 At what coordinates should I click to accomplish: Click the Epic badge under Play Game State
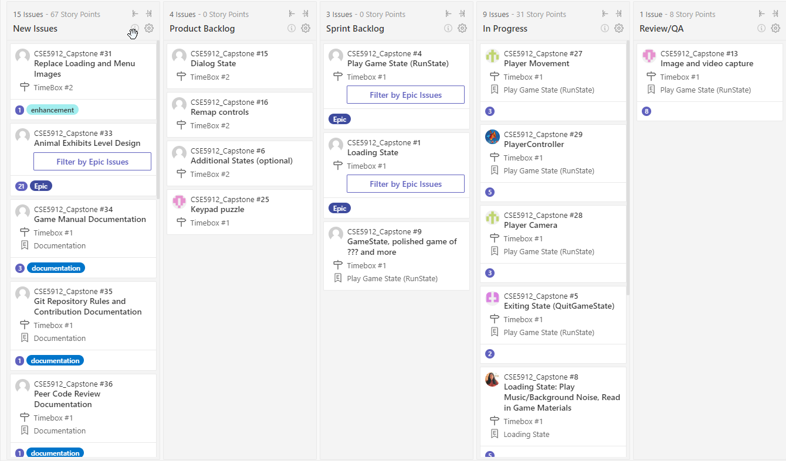pos(339,119)
